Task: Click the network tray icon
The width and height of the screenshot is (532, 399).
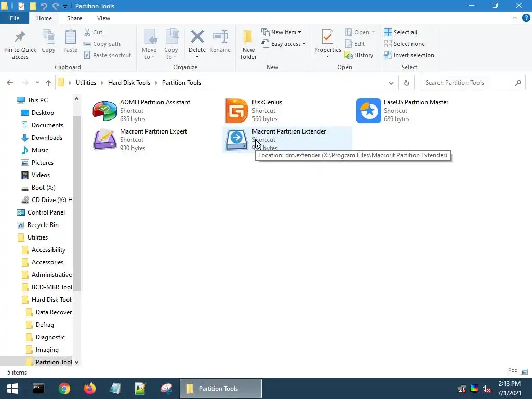Action: (x=462, y=389)
